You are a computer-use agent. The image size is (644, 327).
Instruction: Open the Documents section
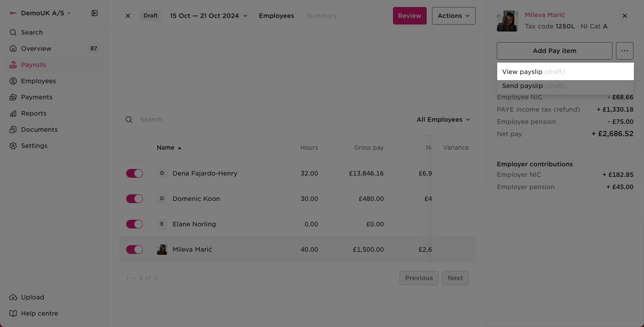39,129
